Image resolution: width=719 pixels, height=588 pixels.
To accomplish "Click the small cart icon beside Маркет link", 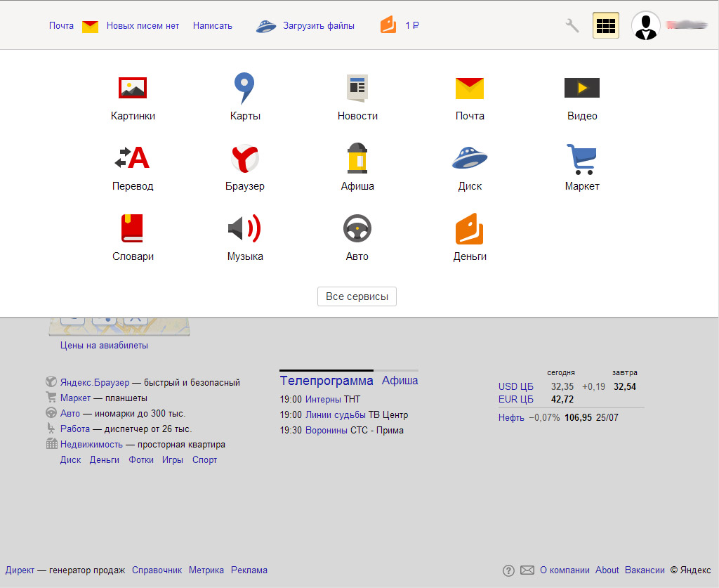I will point(51,397).
